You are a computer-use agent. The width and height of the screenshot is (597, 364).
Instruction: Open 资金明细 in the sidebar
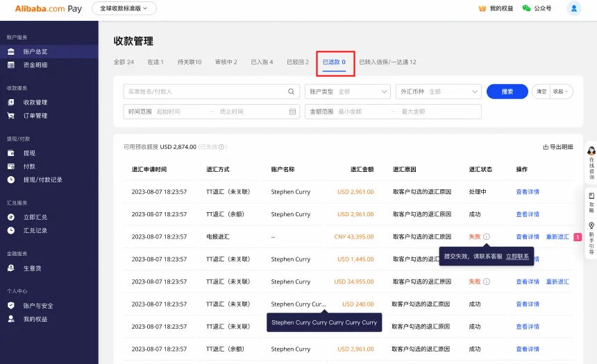click(x=35, y=65)
